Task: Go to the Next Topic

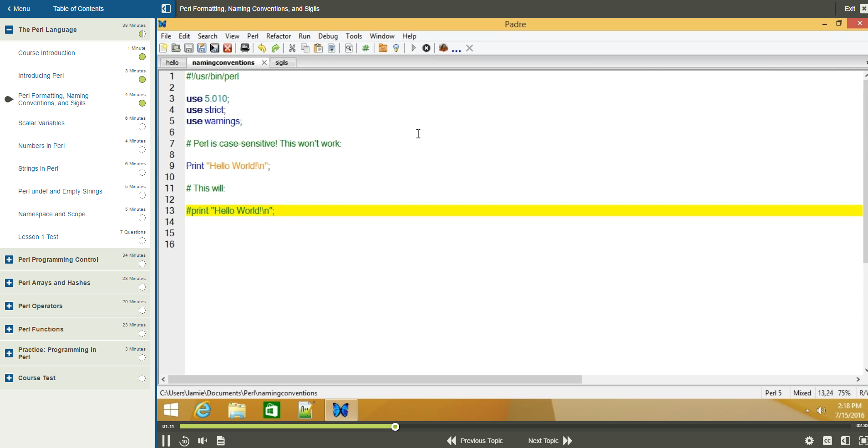Action: (549, 440)
